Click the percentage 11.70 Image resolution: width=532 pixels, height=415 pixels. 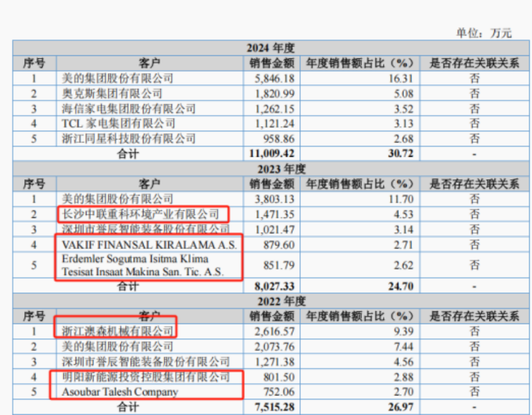coord(401,199)
